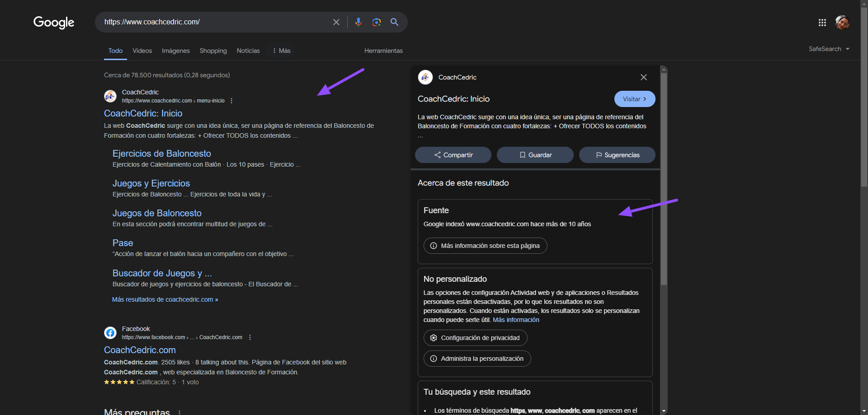The image size is (868, 415).
Task: Open Buscador de Juegos y sitelink
Action: (162, 273)
